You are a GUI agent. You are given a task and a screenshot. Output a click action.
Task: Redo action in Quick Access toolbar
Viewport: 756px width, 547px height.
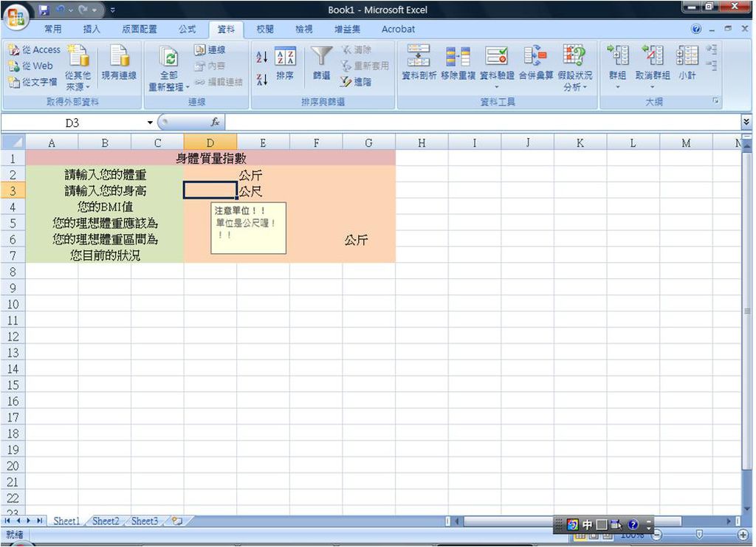tap(83, 10)
